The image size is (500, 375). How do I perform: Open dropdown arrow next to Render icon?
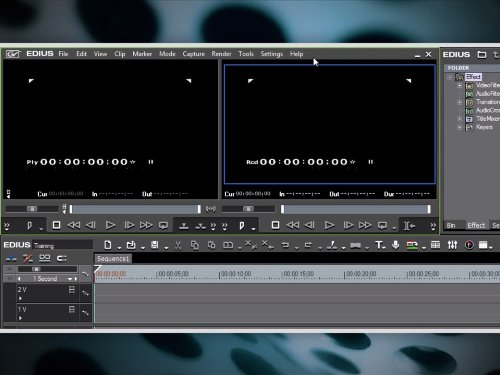(424, 248)
